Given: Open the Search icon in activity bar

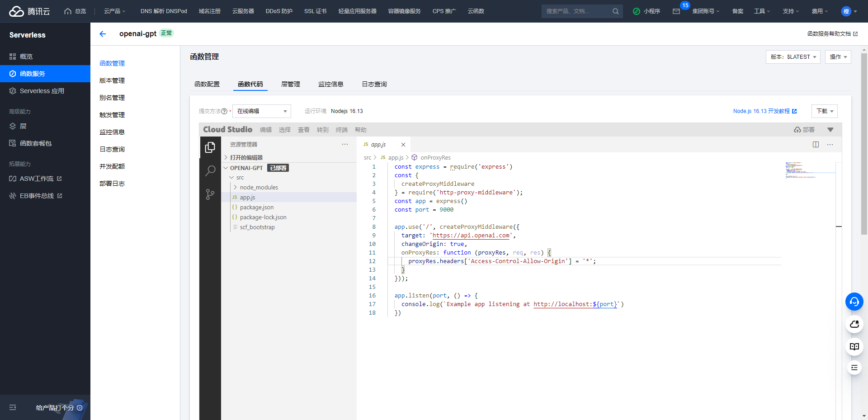Looking at the screenshot, I should click(x=210, y=171).
